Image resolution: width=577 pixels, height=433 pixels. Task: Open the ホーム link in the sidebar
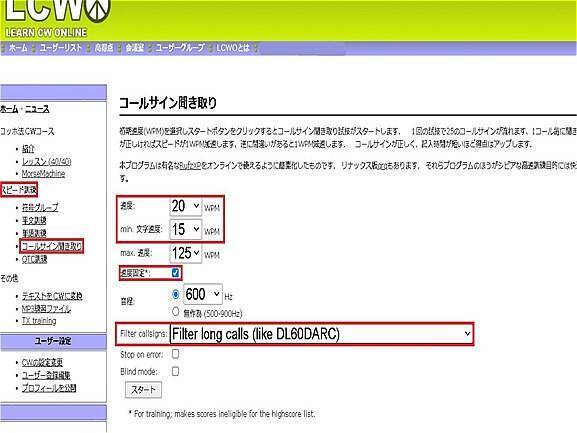coord(9,109)
